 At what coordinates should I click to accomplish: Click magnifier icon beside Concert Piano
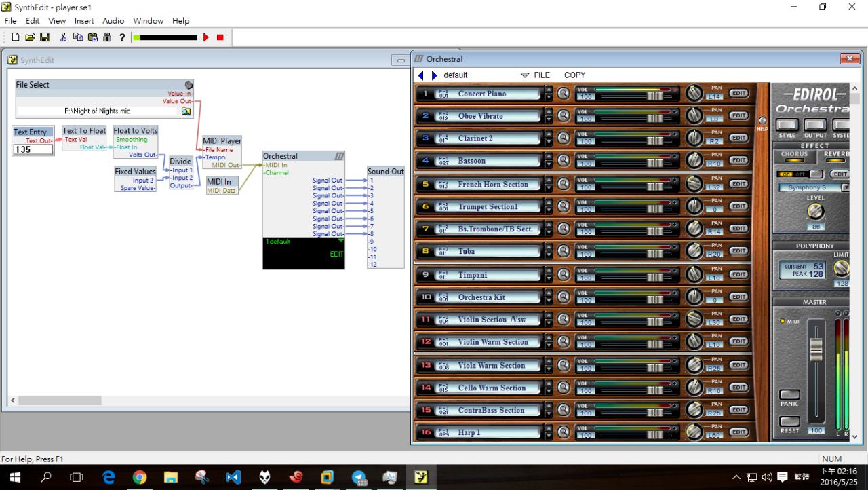click(x=564, y=94)
